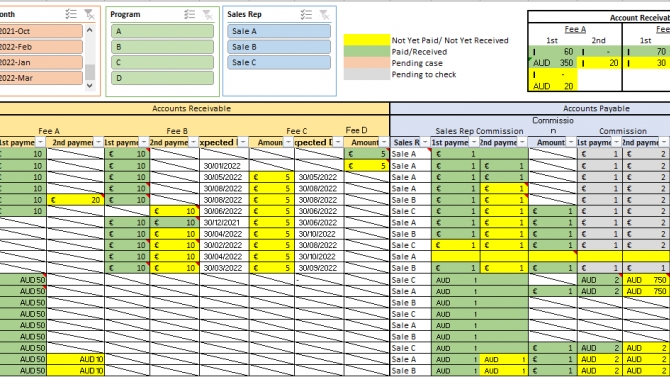Enable multi-select on the Program slicer

[190, 14]
